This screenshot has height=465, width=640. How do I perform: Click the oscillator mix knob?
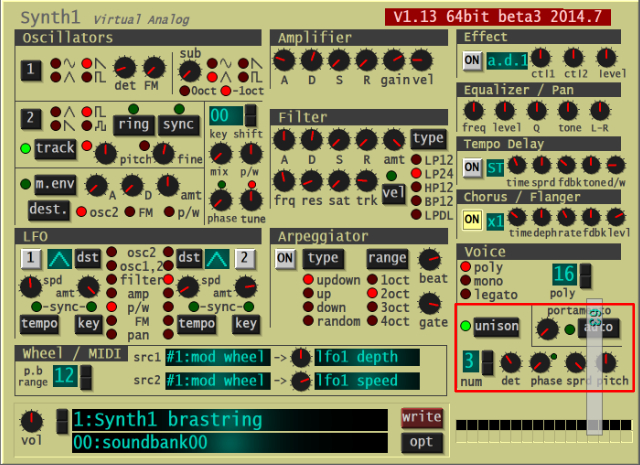(220, 154)
